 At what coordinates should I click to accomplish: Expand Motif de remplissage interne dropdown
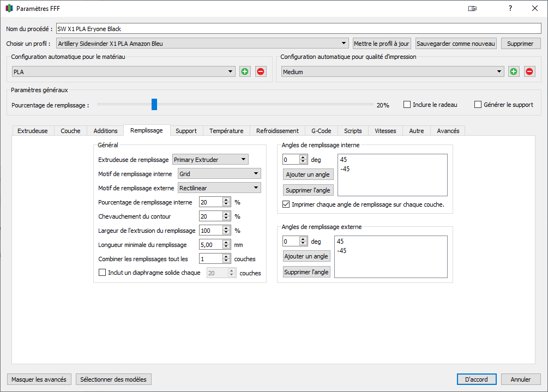point(219,173)
